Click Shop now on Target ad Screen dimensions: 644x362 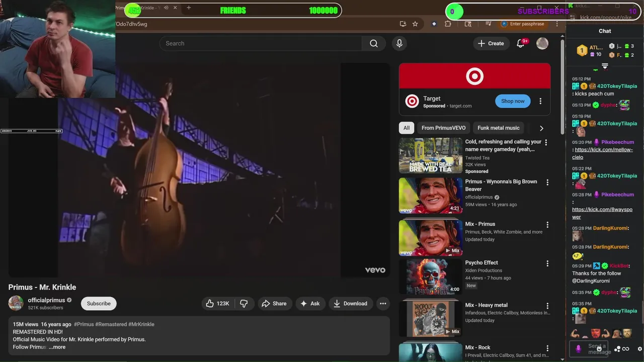coord(513,101)
